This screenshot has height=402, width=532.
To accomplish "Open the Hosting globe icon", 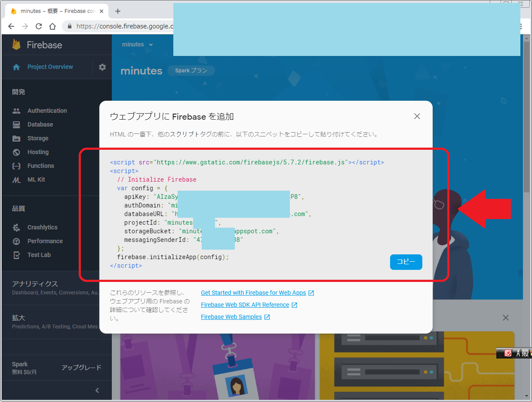I will coord(16,152).
